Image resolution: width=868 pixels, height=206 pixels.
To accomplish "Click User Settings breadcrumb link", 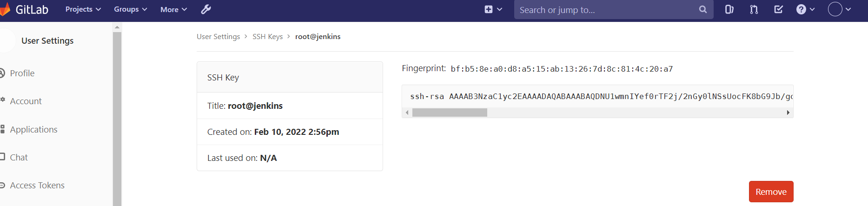I will [x=218, y=36].
